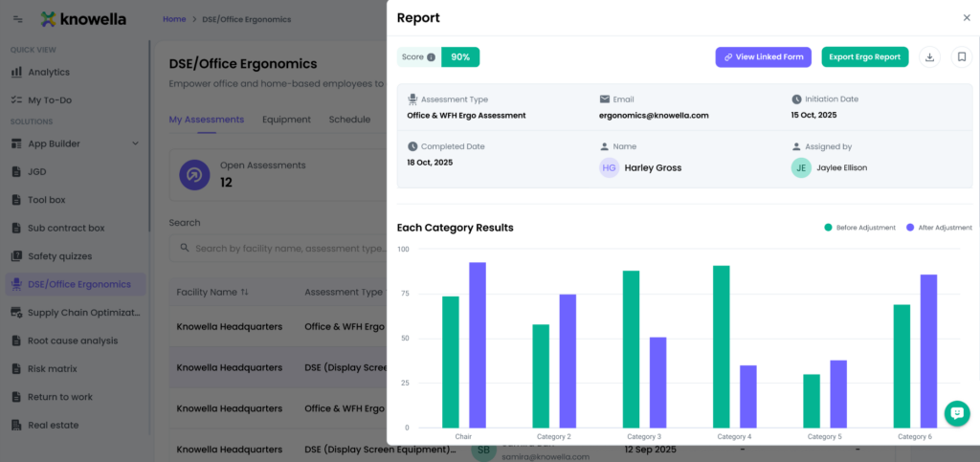Open the chat support bubble icon
The height and width of the screenshot is (462, 980).
[957, 413]
